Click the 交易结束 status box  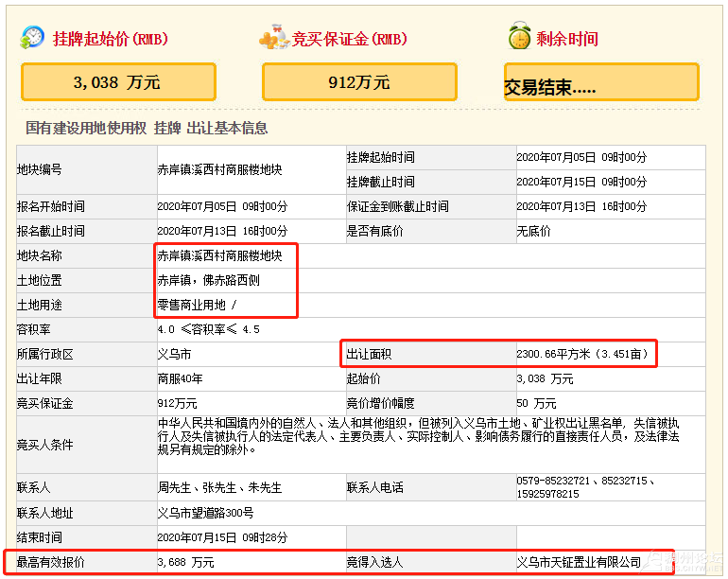point(602,83)
